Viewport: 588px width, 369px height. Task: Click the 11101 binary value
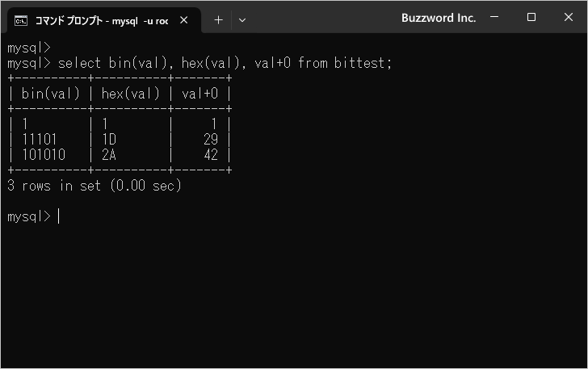click(x=40, y=140)
